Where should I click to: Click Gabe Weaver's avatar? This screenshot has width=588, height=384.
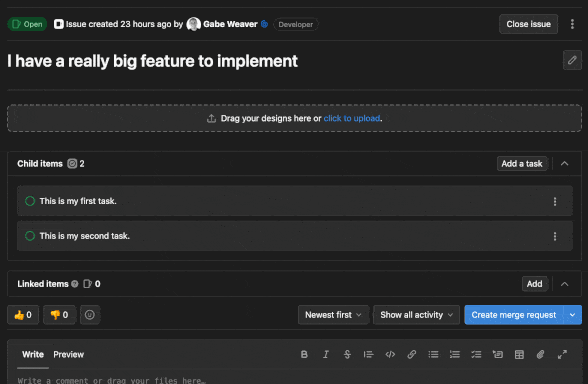(194, 24)
